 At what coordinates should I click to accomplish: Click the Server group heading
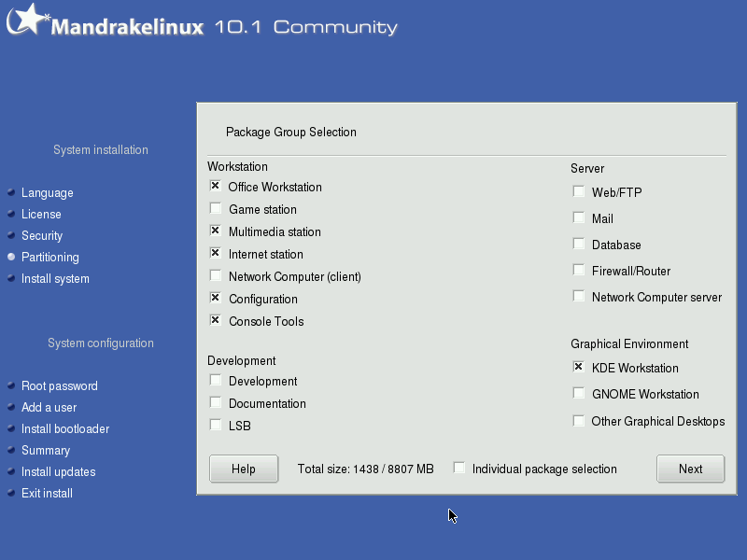pos(587,169)
